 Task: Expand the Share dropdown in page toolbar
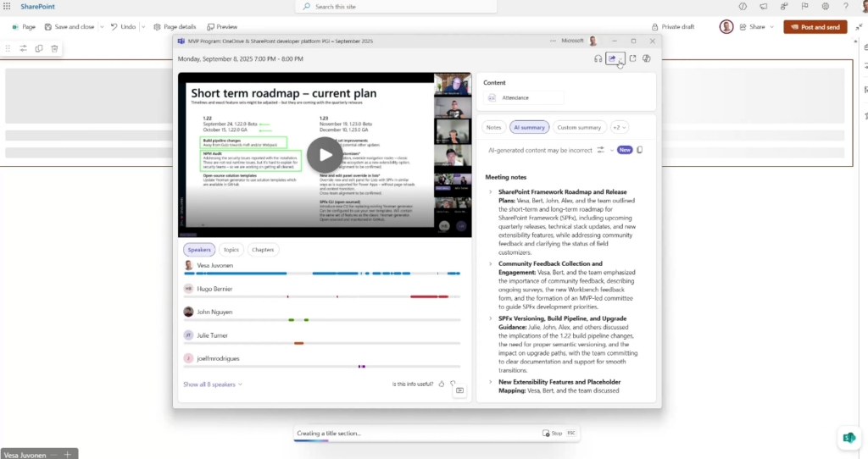(x=771, y=27)
